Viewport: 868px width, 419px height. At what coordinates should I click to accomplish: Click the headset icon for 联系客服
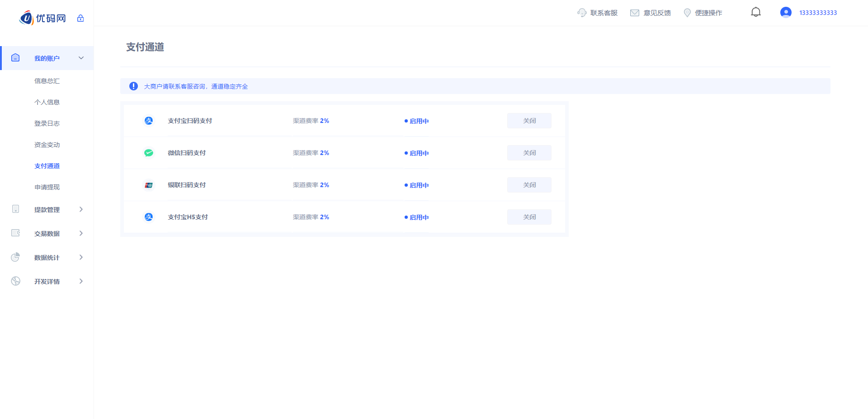click(582, 13)
